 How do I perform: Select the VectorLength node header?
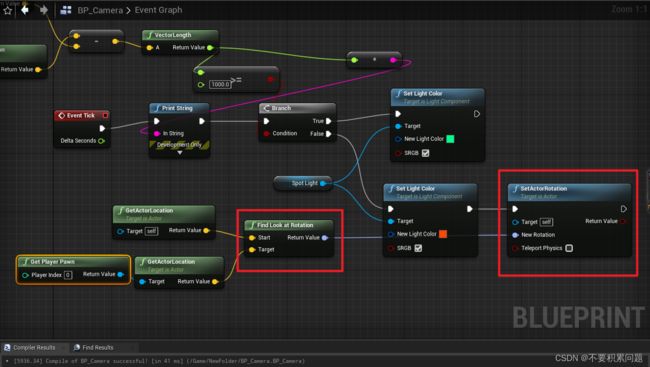pyautogui.click(x=180, y=35)
